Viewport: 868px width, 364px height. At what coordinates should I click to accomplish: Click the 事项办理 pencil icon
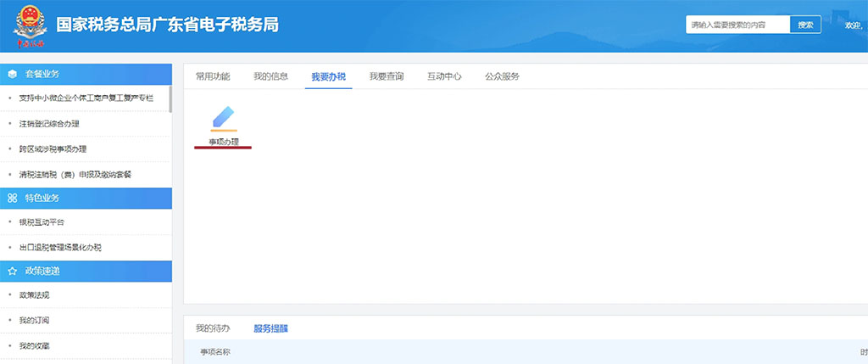tap(223, 117)
